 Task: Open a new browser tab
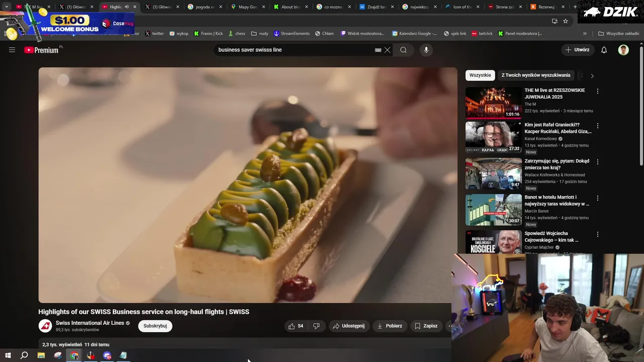(575, 7)
